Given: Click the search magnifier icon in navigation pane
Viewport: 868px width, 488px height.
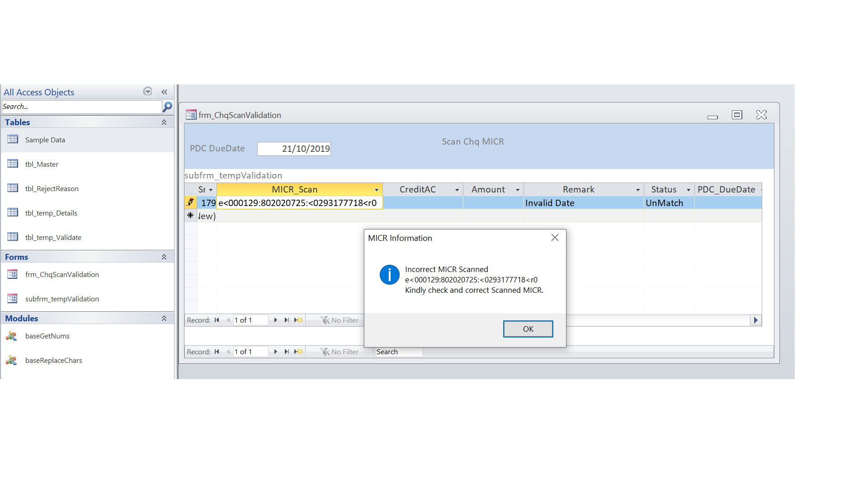Looking at the screenshot, I should [x=167, y=107].
